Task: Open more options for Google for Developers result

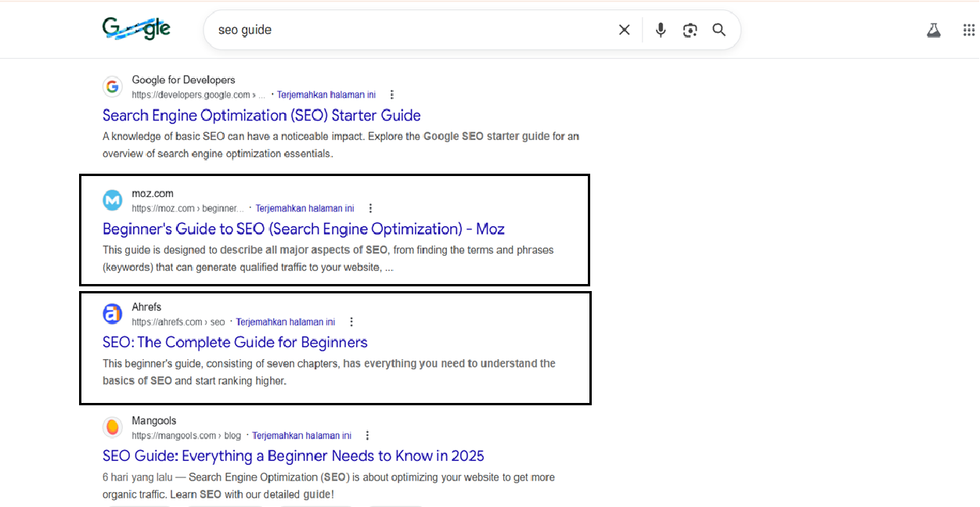Action: [x=392, y=95]
